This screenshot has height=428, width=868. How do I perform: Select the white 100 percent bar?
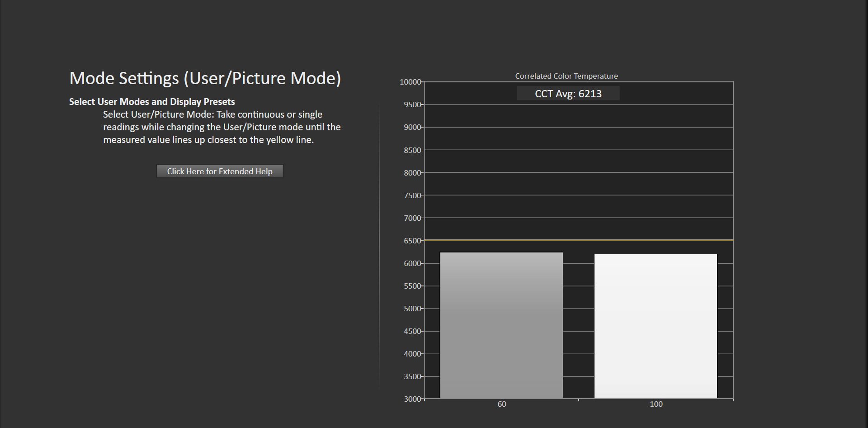[656, 326]
